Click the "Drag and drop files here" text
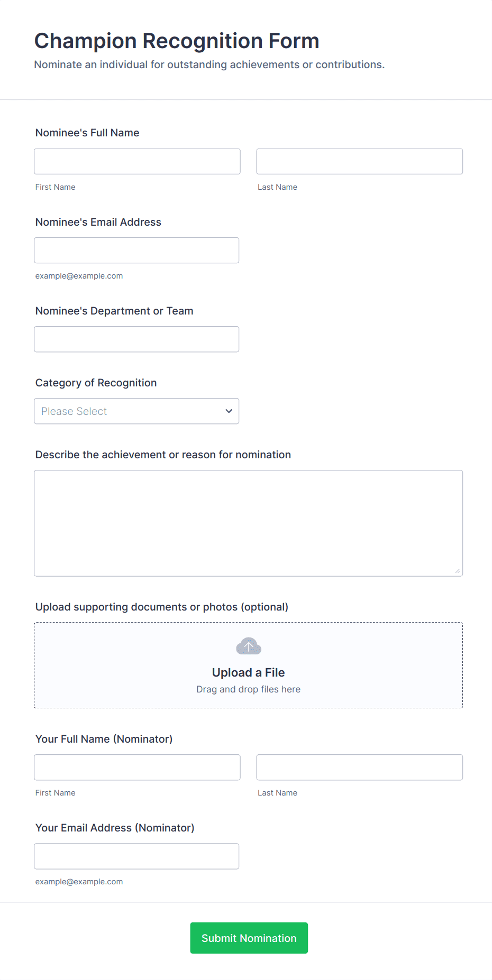Viewport: 492px width, 980px height. point(248,689)
